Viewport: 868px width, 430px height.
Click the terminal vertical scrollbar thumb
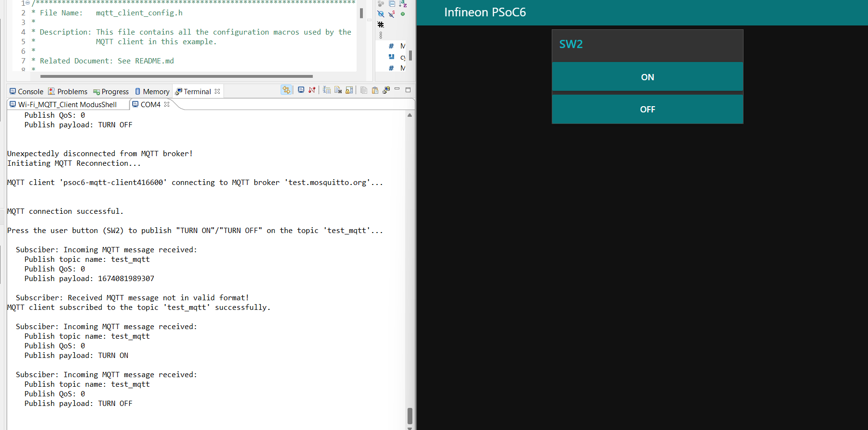[409, 415]
